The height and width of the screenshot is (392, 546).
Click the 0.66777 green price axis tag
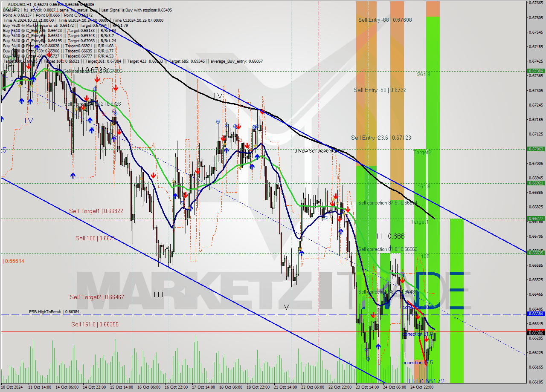click(x=536, y=219)
